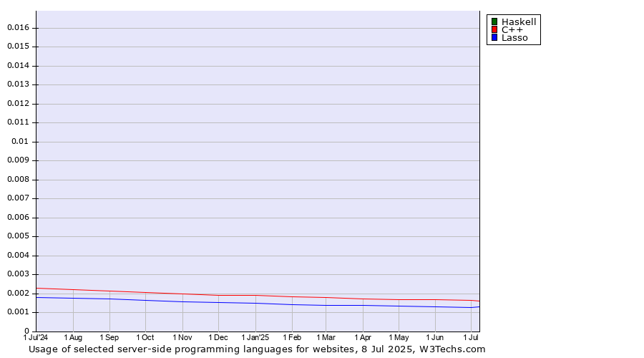The width and height of the screenshot is (644, 358).
Task: Click the 0.005 y-axis value
Action: click(x=19, y=236)
